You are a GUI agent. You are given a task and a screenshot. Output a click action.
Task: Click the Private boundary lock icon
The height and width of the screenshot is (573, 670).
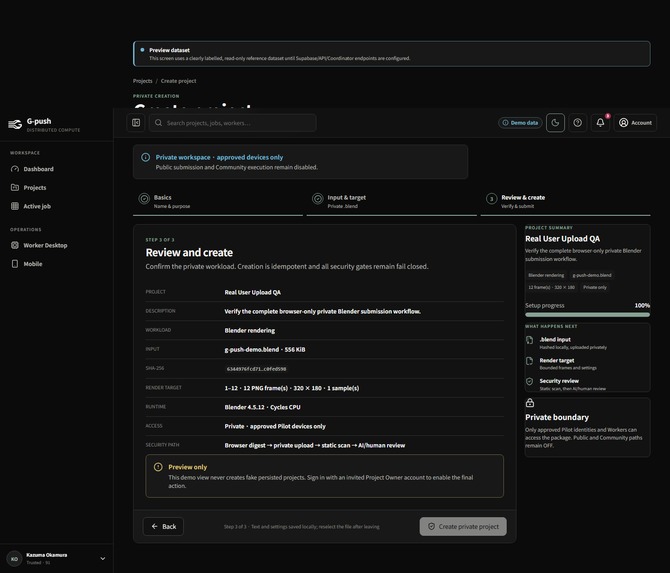click(x=530, y=403)
